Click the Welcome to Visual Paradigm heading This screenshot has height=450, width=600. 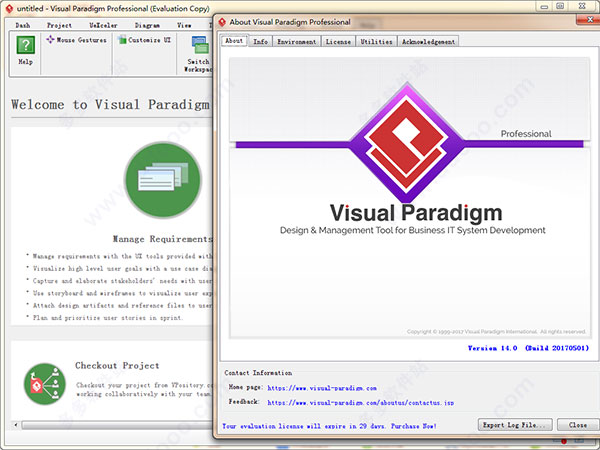tap(110, 104)
